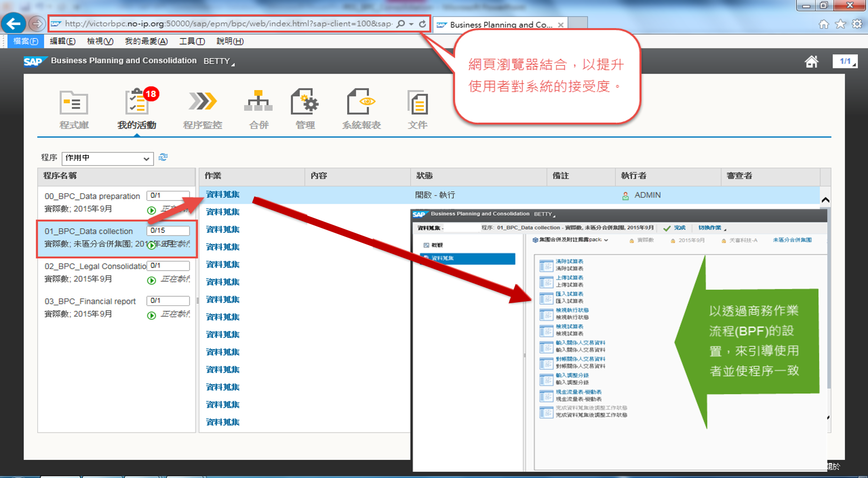Select 01_BPC_Data collection process
Image resolution: width=868 pixels, height=478 pixels.
click(89, 231)
